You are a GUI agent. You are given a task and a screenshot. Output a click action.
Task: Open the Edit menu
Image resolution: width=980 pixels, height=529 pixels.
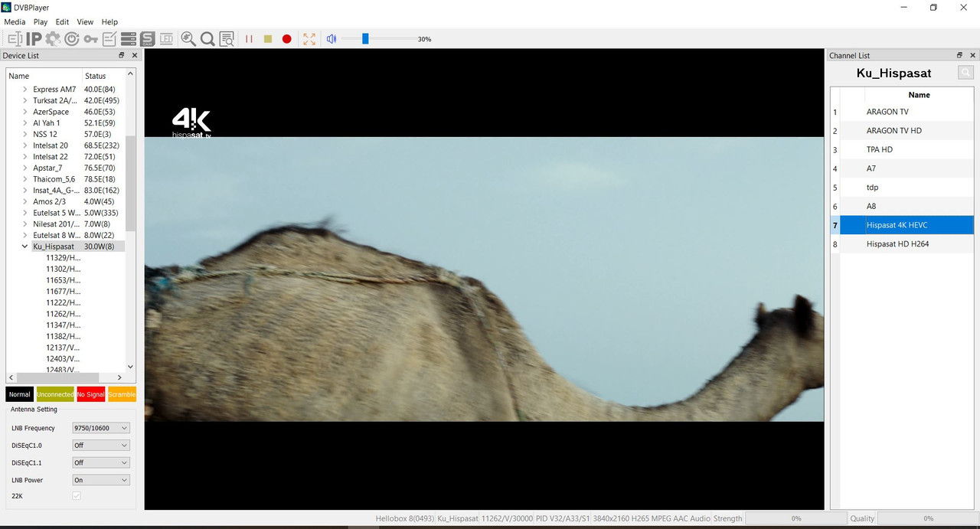point(62,22)
